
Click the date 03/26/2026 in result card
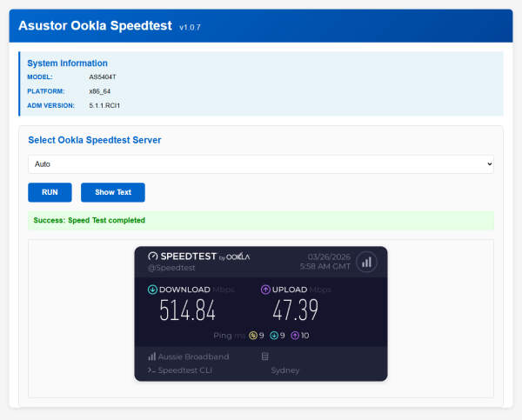[x=329, y=257]
